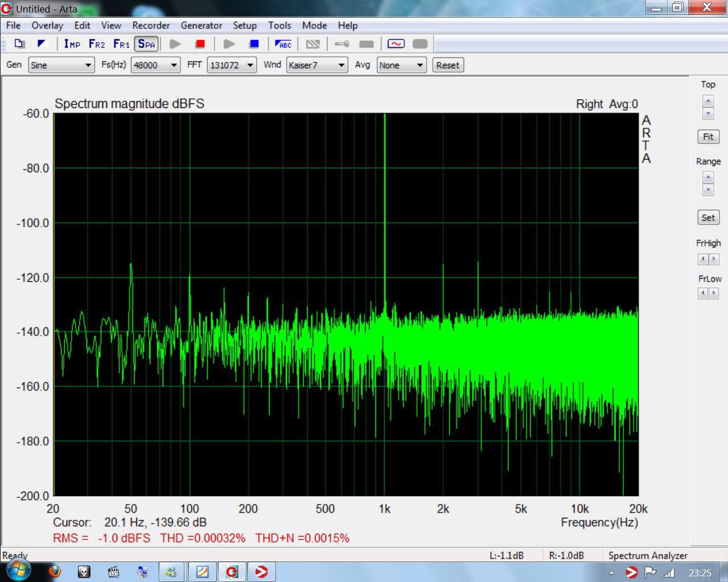Open the FFT size dropdown

coord(232,65)
